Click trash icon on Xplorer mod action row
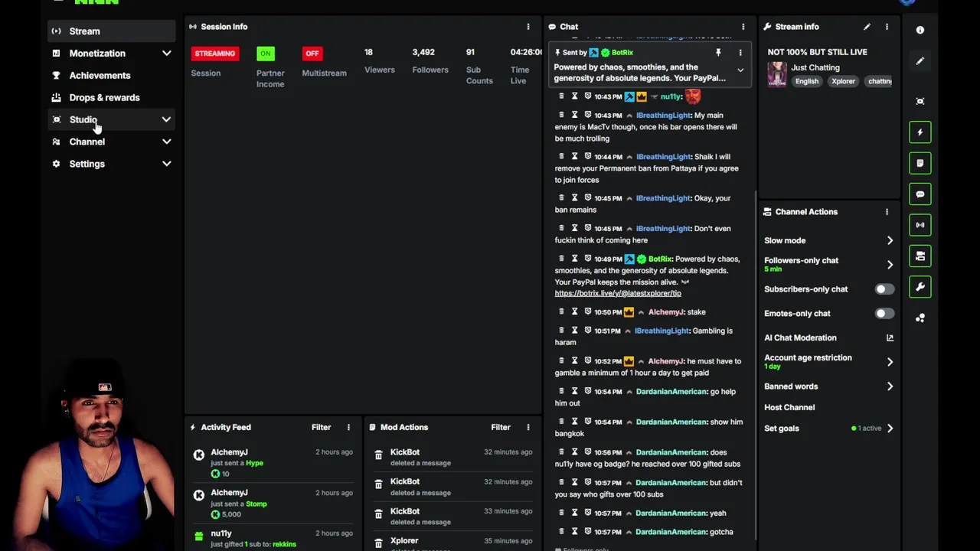The image size is (980, 551). point(378,543)
